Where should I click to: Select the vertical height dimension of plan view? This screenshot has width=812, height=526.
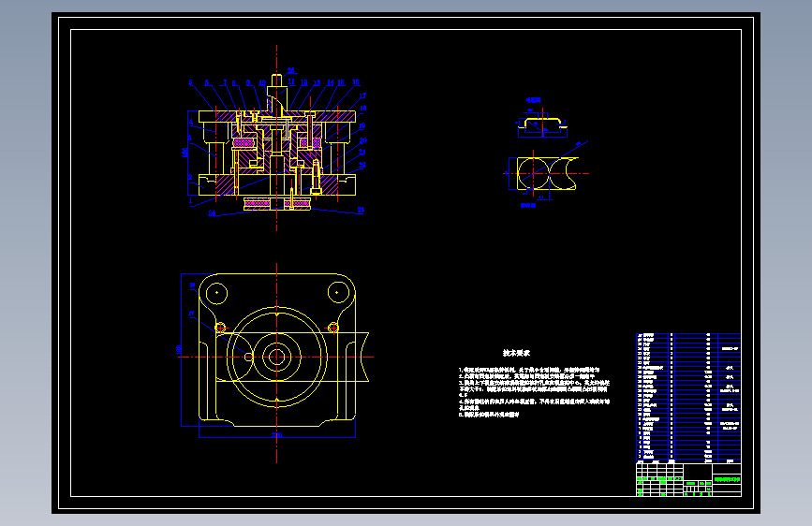[179, 350]
